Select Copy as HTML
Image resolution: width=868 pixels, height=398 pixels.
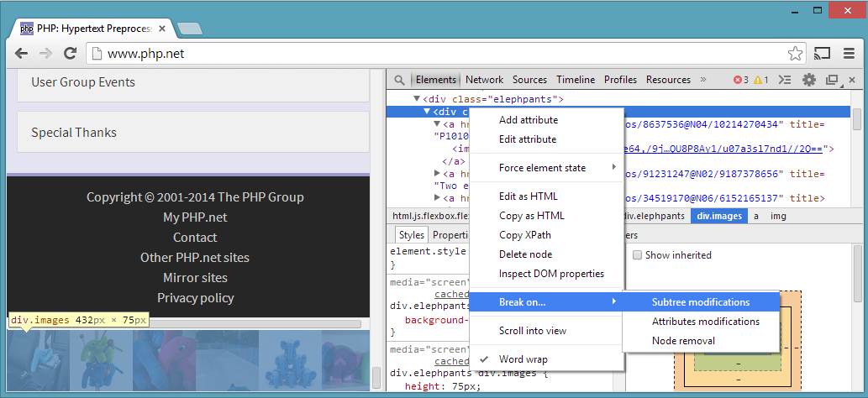click(x=547, y=216)
